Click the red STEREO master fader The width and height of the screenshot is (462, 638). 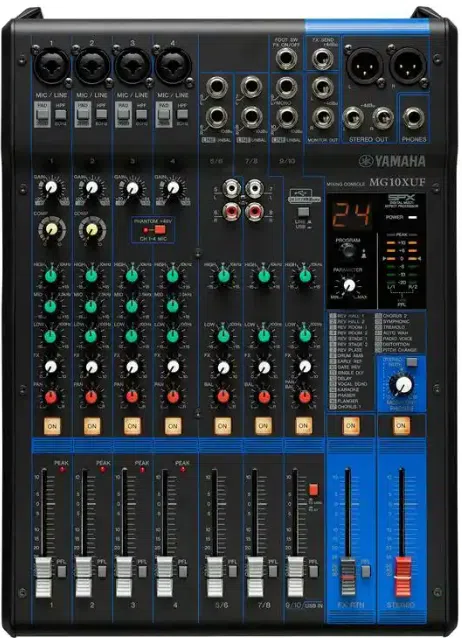click(x=403, y=577)
